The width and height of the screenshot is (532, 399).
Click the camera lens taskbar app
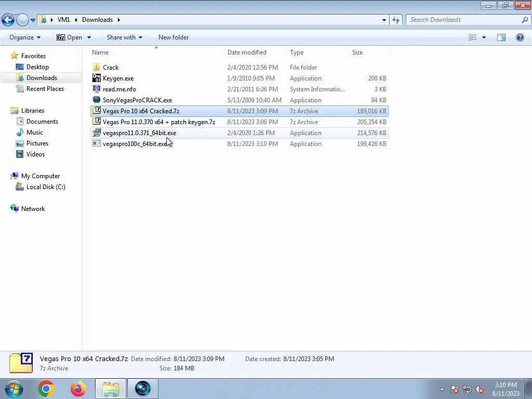(142, 389)
